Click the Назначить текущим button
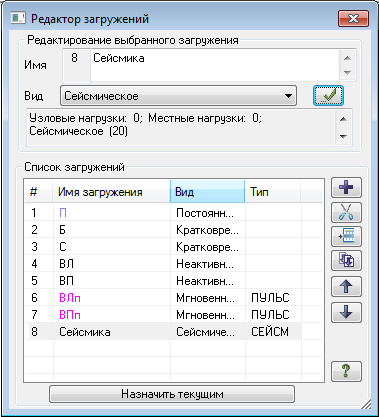Viewport: 379px width, 417px height. click(x=172, y=394)
